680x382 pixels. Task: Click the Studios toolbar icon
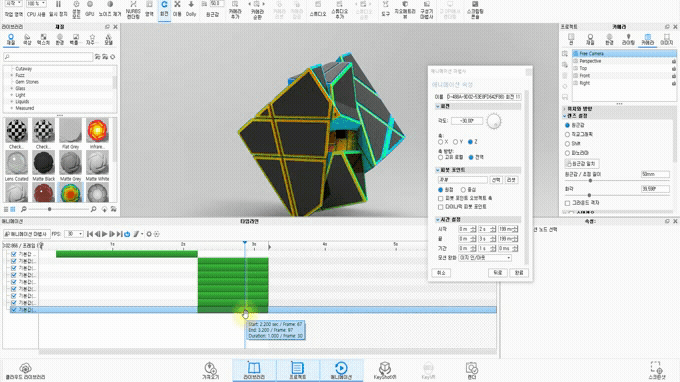coord(317,9)
